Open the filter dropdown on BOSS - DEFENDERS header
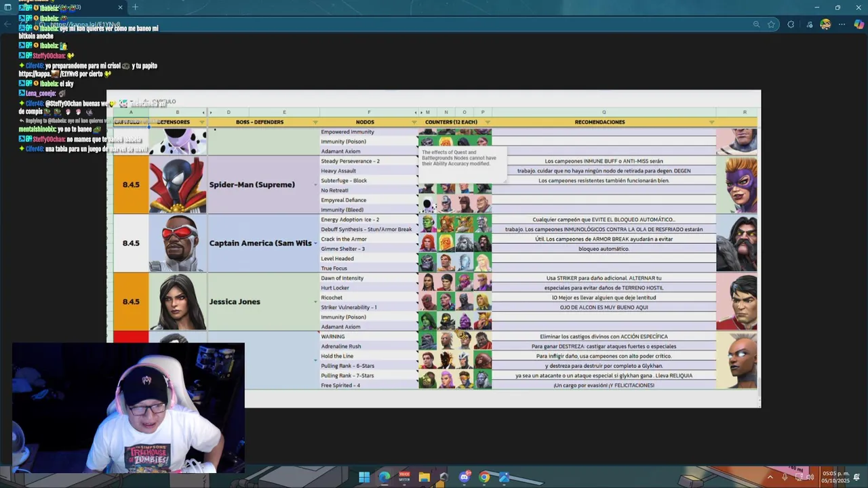 (315, 122)
